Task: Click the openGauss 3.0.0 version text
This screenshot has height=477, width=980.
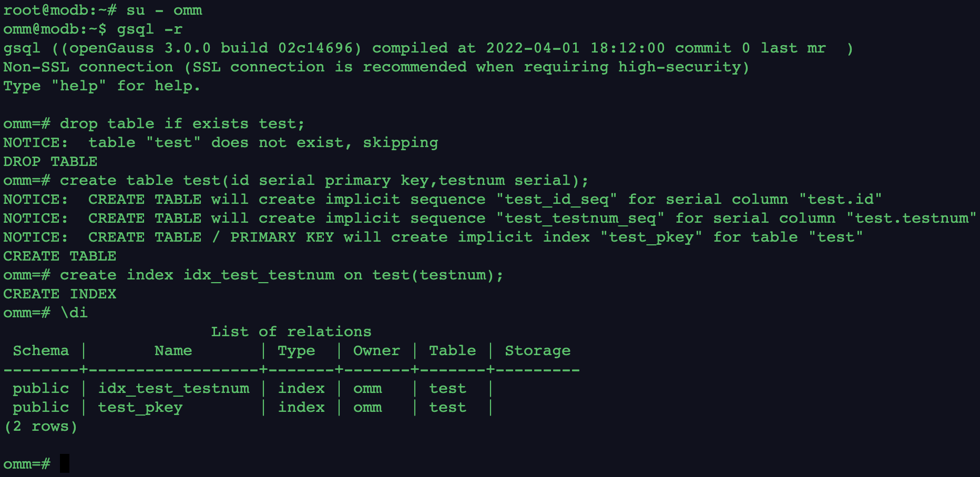Action: pyautogui.click(x=139, y=48)
